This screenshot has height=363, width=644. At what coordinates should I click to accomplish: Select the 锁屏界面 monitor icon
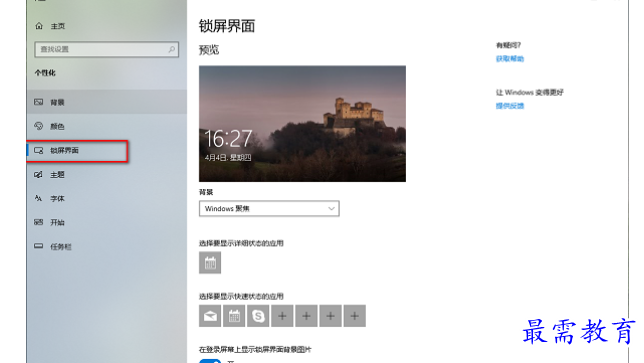[39, 150]
